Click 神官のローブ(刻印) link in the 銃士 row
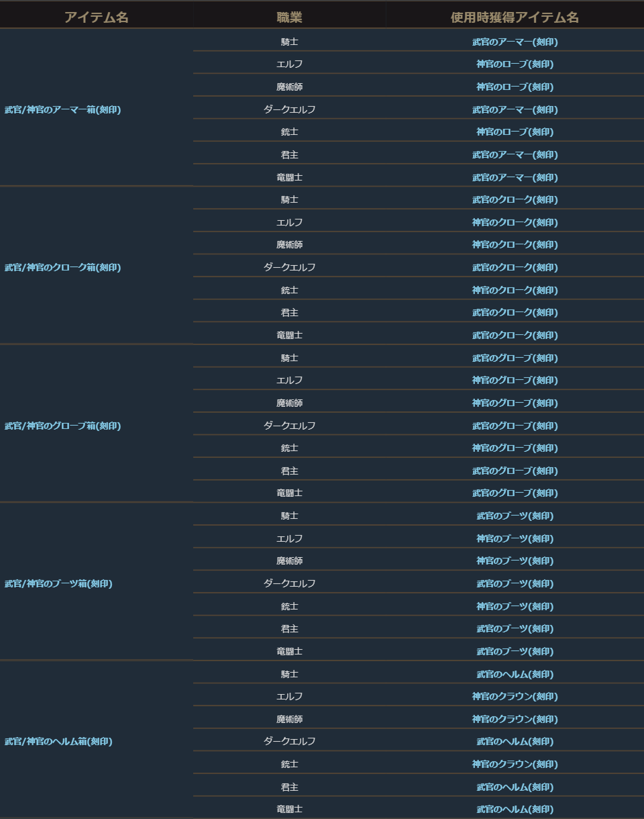644x819 pixels. coord(515,132)
